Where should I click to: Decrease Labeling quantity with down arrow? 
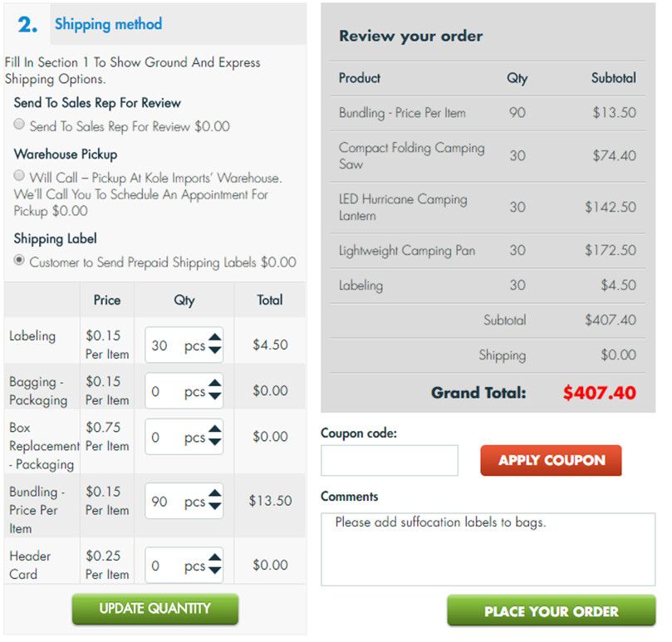coord(214,350)
